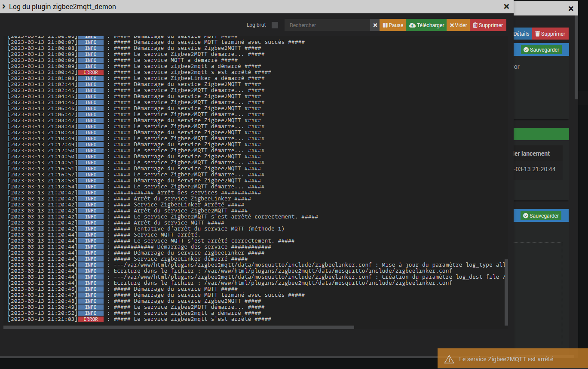Click the warning triangle icon in the notification
The image size is (588, 369).
tap(449, 359)
